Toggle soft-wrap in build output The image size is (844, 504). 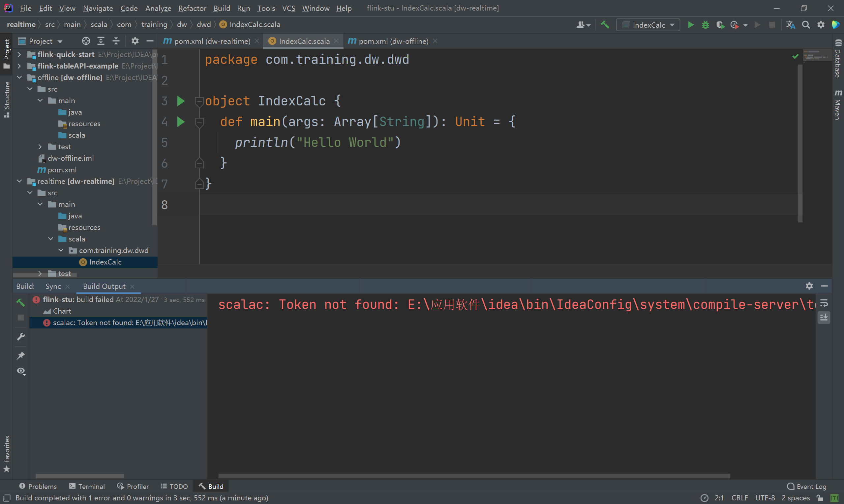[x=824, y=303]
